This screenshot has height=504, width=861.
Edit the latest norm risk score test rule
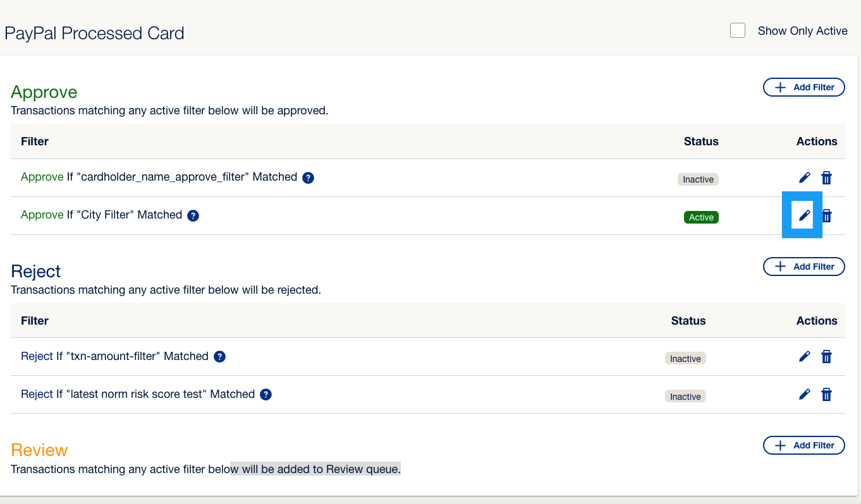pyautogui.click(x=804, y=395)
